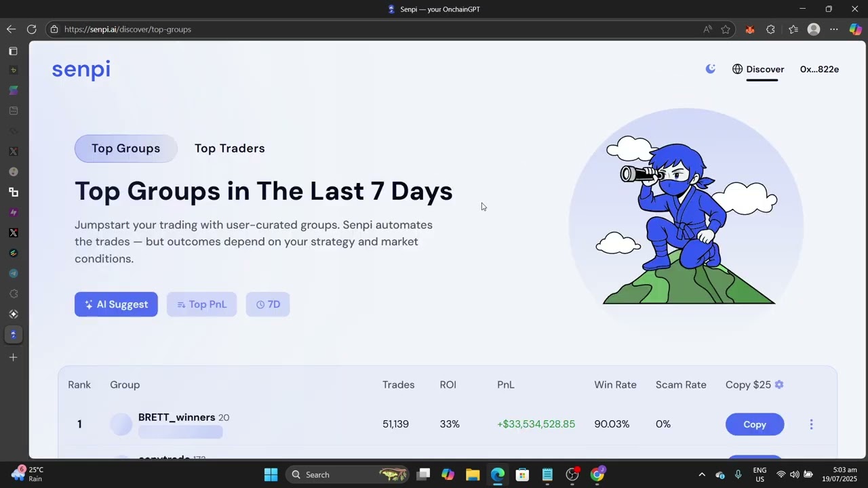Refresh the page

(x=31, y=29)
